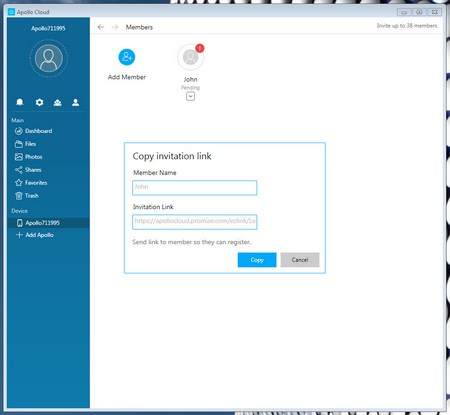Click the Cancel button

(x=300, y=260)
